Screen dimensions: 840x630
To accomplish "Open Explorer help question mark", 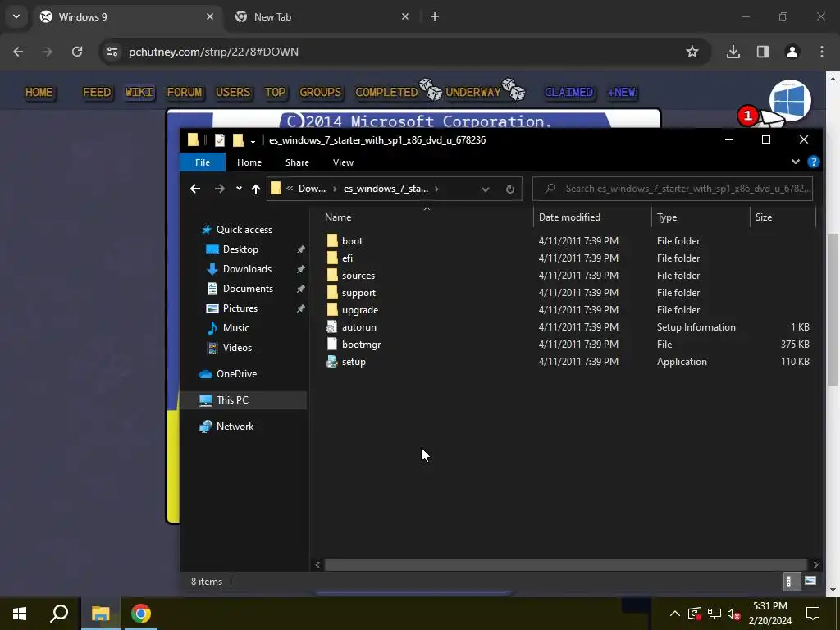I will pyautogui.click(x=813, y=162).
